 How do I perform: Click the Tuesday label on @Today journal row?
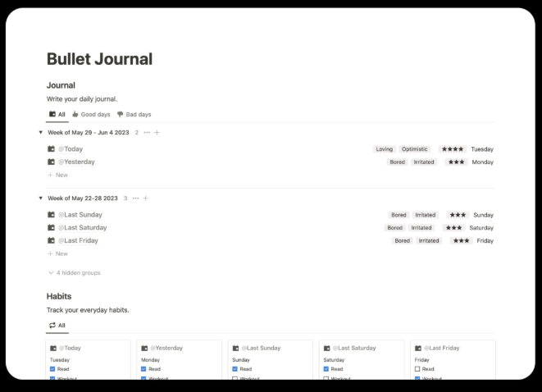pos(482,149)
